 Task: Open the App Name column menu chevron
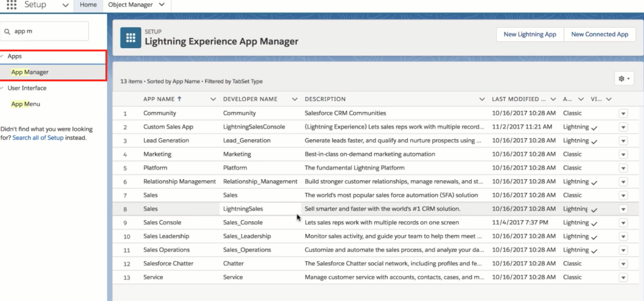pos(213,99)
